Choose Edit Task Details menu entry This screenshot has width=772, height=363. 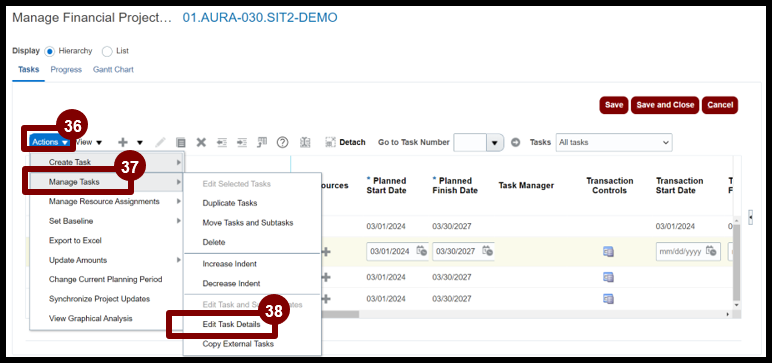231,324
